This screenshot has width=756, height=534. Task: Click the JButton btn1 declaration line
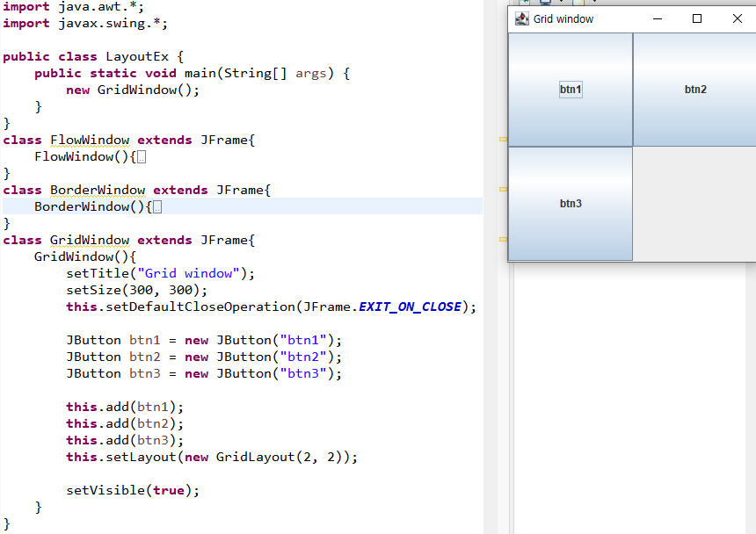(x=204, y=341)
